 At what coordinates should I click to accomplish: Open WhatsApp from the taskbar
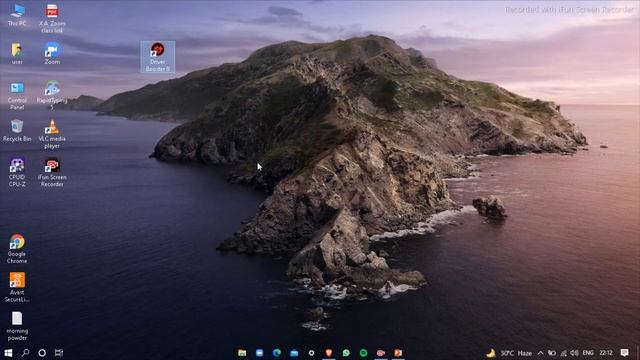346,353
